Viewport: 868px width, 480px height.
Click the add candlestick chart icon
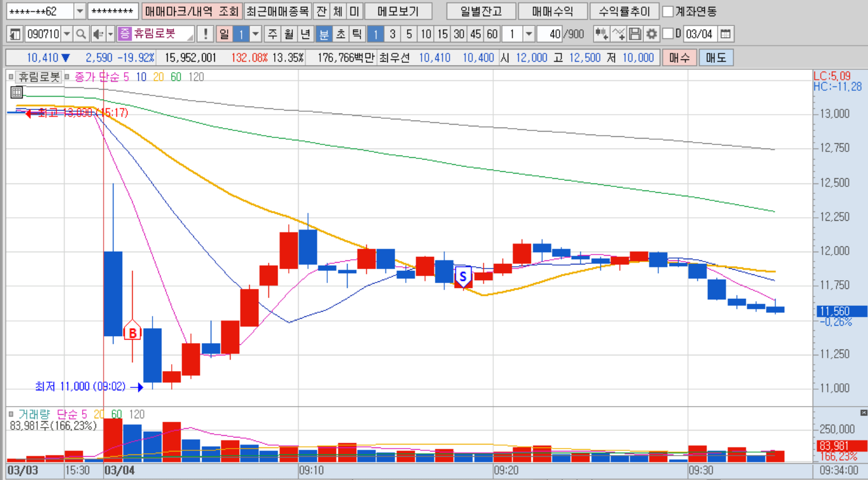tap(601, 34)
